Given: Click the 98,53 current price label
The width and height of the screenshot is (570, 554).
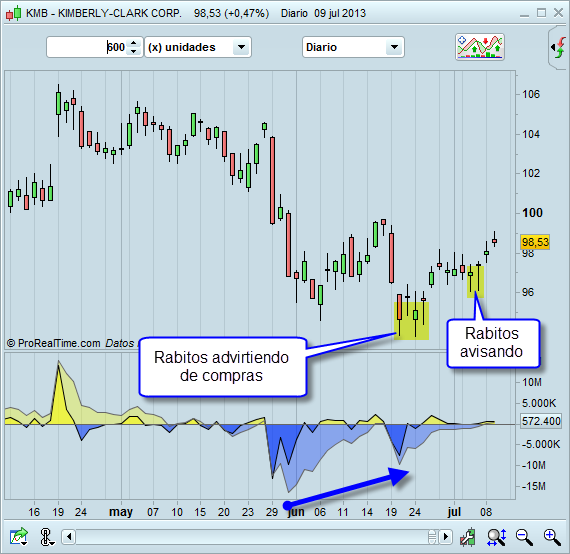Looking at the screenshot, I should point(535,242).
